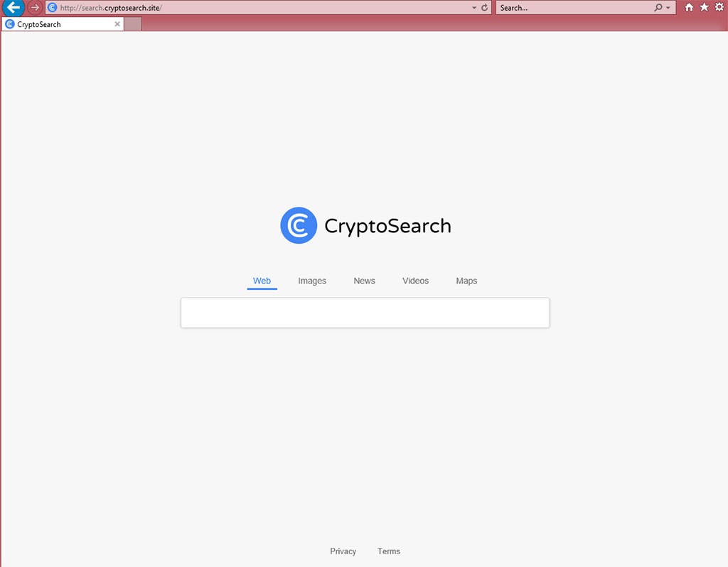The image size is (728, 567).
Task: Expand the address bar autocomplete dropdown arrow
Action: point(474,8)
